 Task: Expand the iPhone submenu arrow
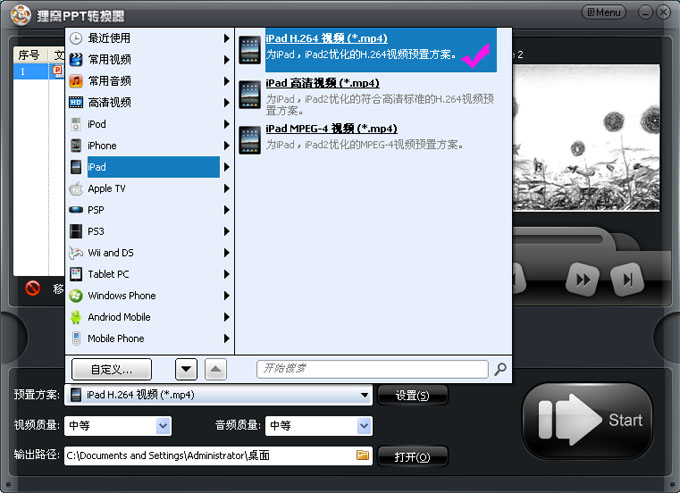pyautogui.click(x=226, y=145)
